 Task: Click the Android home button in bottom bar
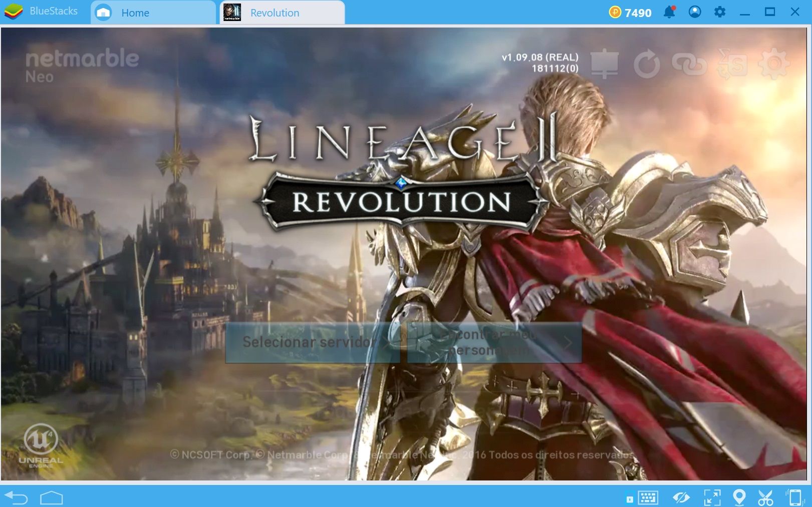[51, 497]
